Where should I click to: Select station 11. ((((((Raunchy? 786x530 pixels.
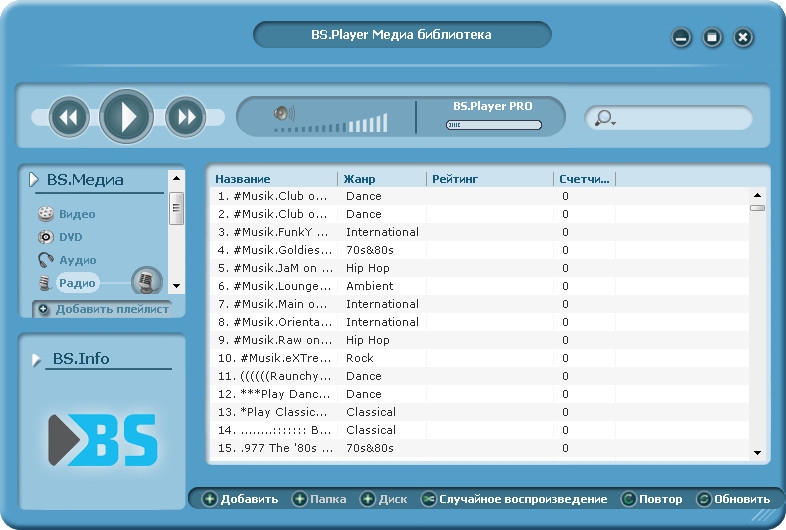coord(480,377)
